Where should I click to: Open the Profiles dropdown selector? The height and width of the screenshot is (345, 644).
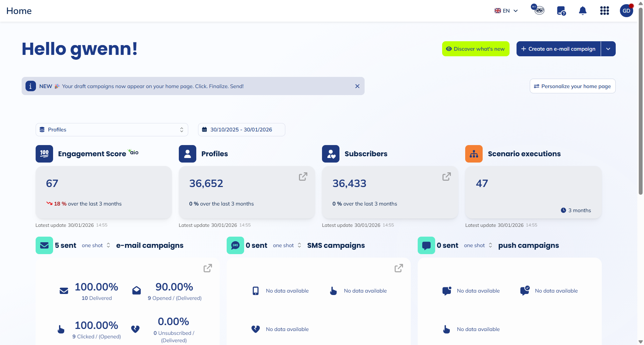tap(112, 130)
